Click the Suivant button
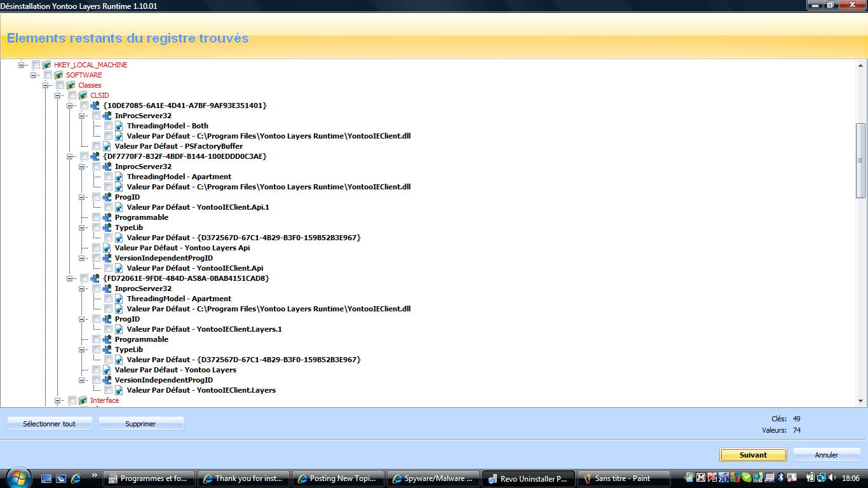This screenshot has width=868, height=488. coord(753,455)
